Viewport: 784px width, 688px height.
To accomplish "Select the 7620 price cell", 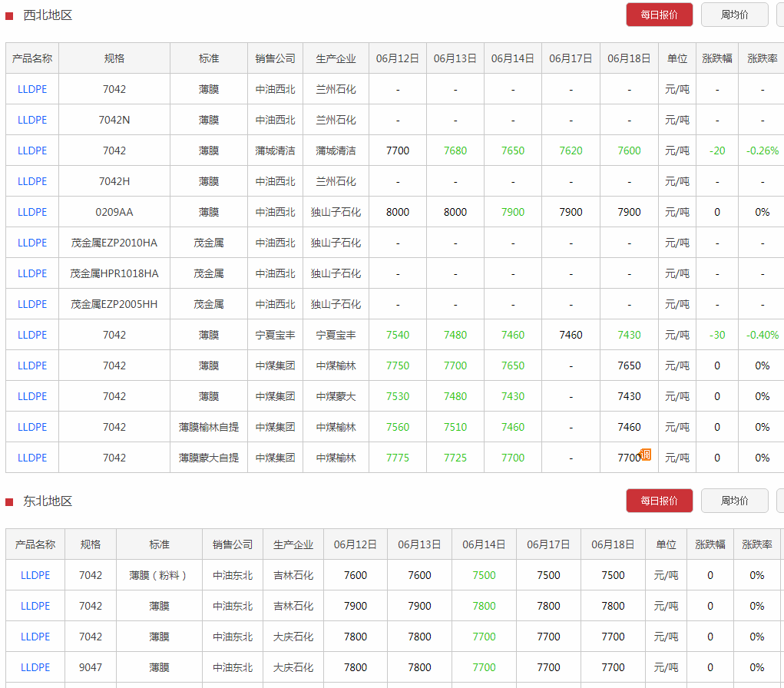I will [571, 150].
